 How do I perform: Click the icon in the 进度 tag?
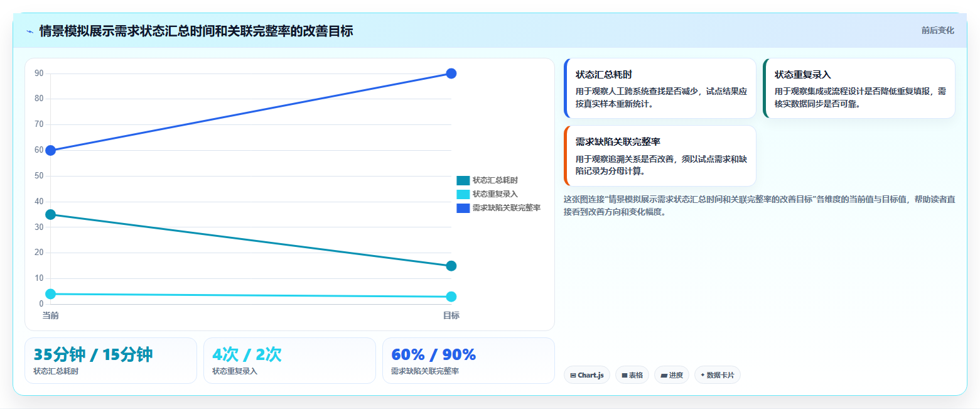point(664,376)
